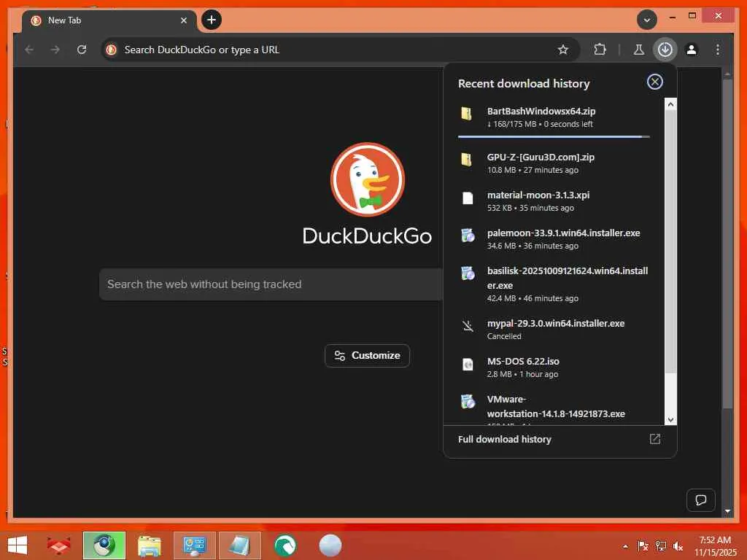Open the control panel taskbar icon

194,545
